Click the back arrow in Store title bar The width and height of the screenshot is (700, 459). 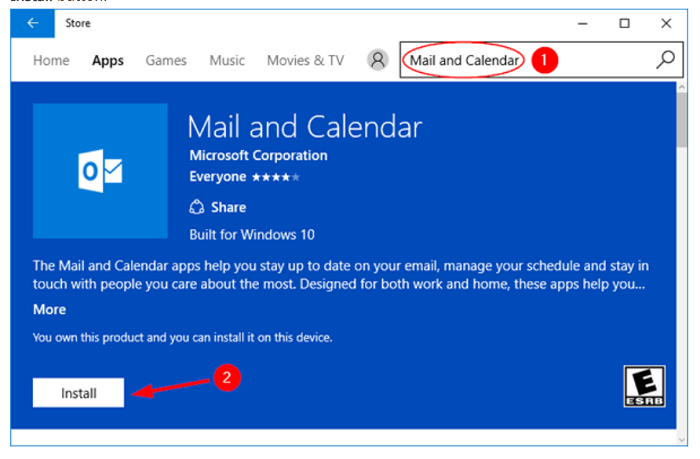click(33, 23)
